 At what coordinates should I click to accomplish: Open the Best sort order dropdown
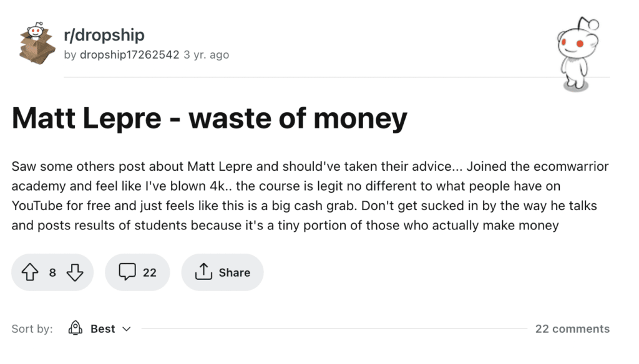tap(104, 328)
